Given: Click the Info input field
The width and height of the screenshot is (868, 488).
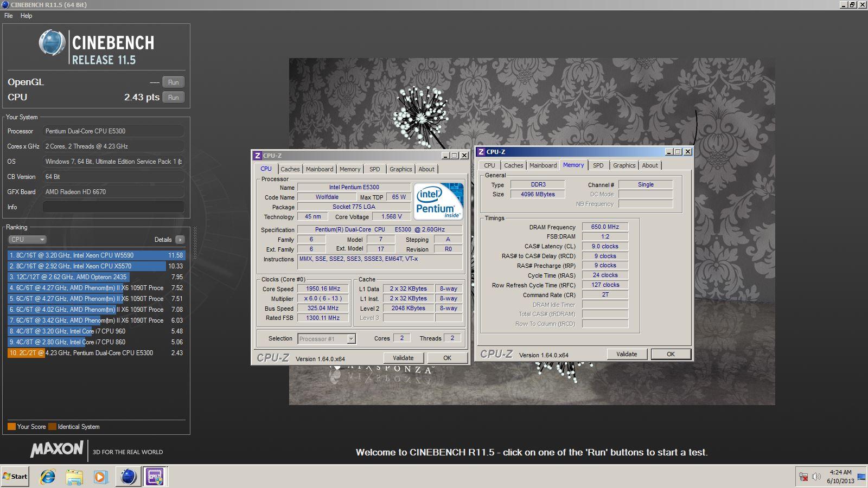Looking at the screenshot, I should (x=113, y=207).
